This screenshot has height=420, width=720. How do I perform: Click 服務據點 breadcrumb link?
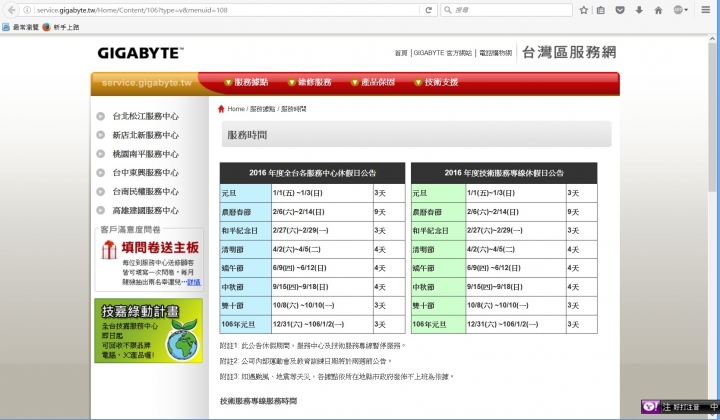(263, 109)
